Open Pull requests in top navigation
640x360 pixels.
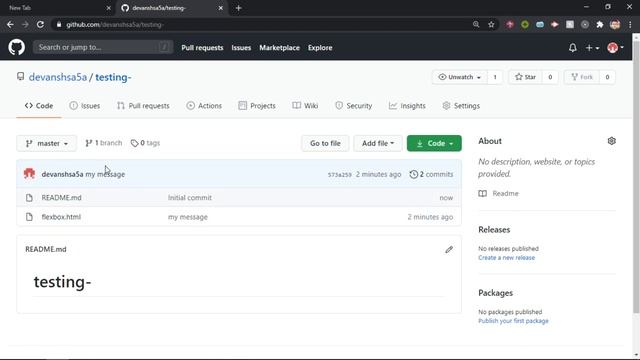202,48
